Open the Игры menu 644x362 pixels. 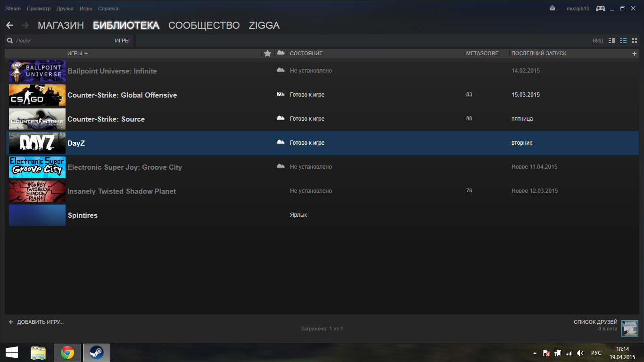click(x=86, y=8)
